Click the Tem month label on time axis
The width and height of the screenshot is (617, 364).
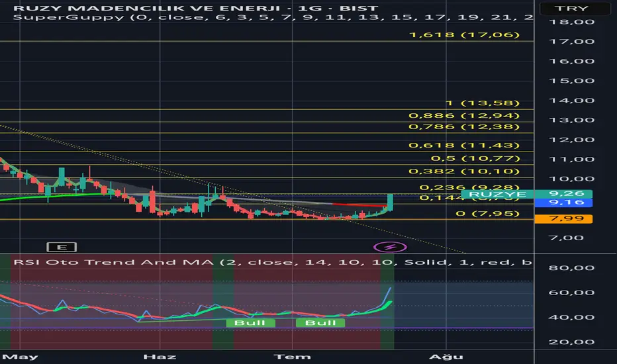point(292,357)
